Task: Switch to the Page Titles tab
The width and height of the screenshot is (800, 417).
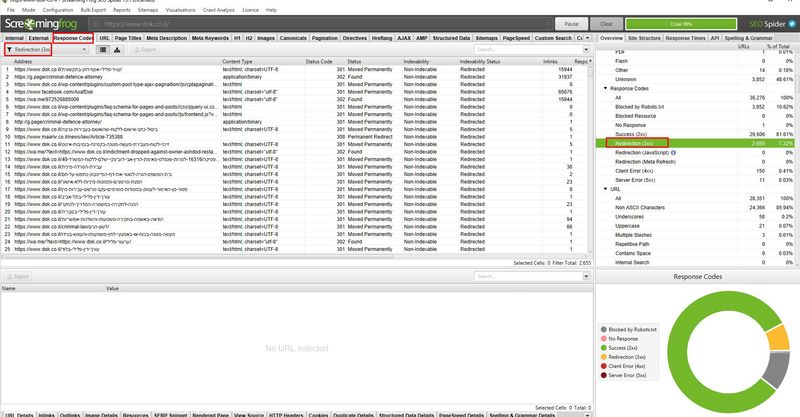Action: pos(128,38)
